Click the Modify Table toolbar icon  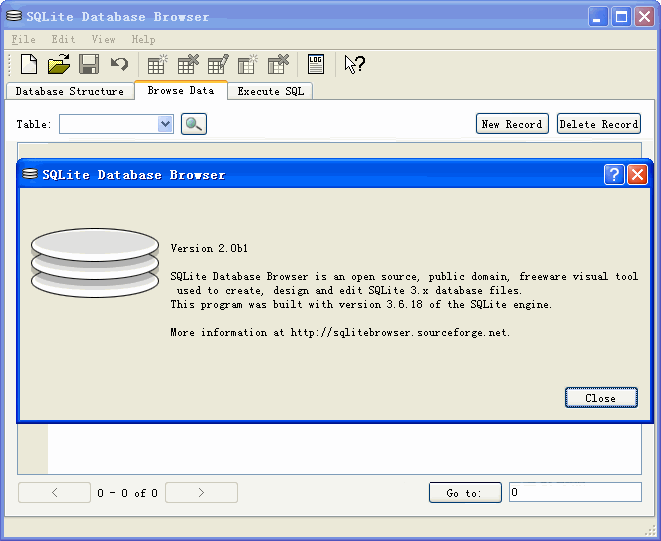coord(218,65)
